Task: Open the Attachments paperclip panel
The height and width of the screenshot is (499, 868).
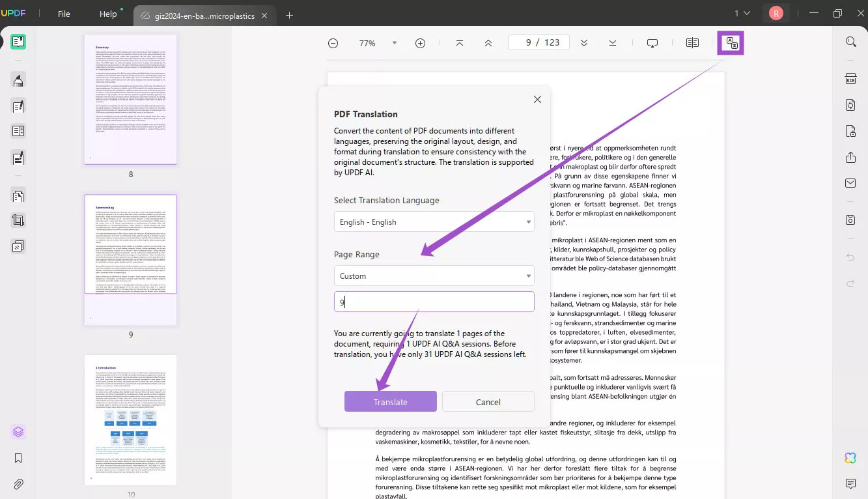Action: [18, 484]
